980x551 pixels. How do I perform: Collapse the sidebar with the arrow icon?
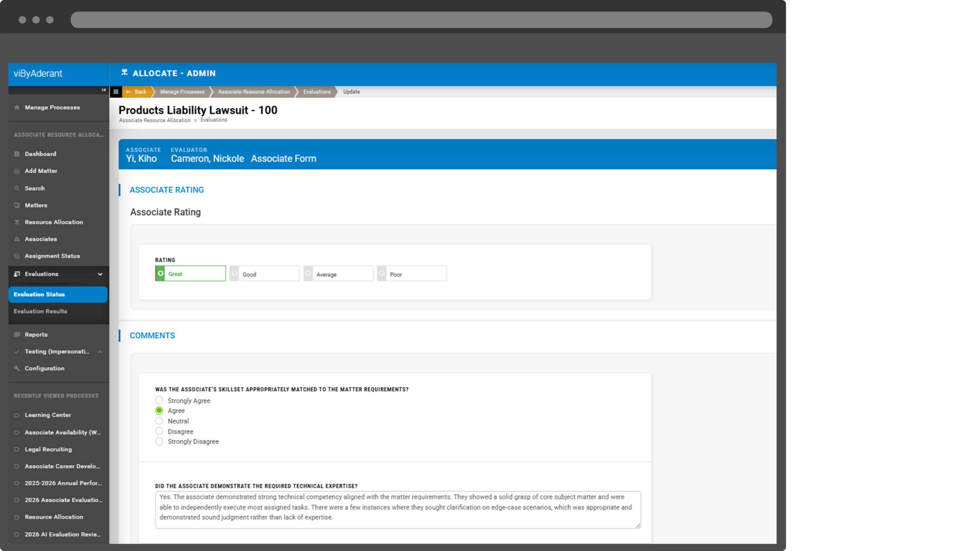point(103,90)
